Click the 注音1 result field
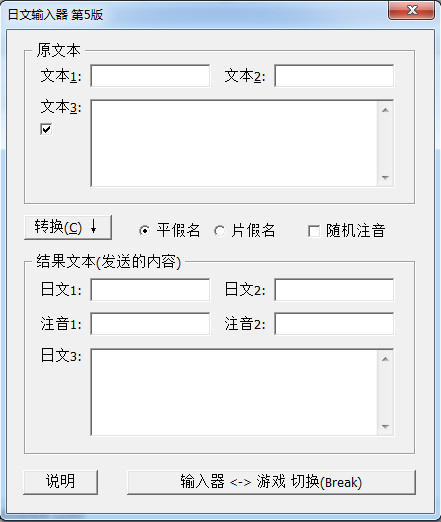The width and height of the screenshot is (441, 522). (150, 324)
